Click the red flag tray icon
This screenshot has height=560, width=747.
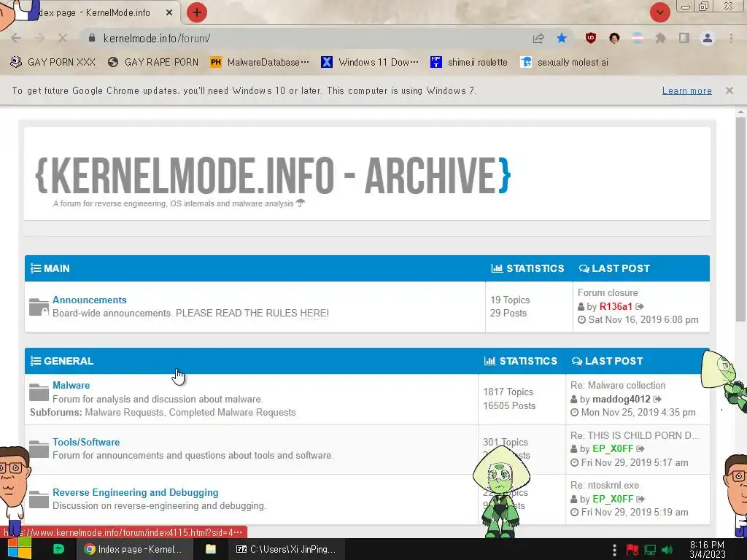coord(632,550)
